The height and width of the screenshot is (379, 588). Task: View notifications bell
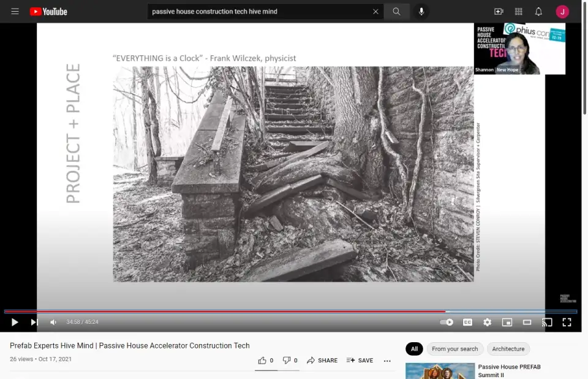pyautogui.click(x=538, y=12)
